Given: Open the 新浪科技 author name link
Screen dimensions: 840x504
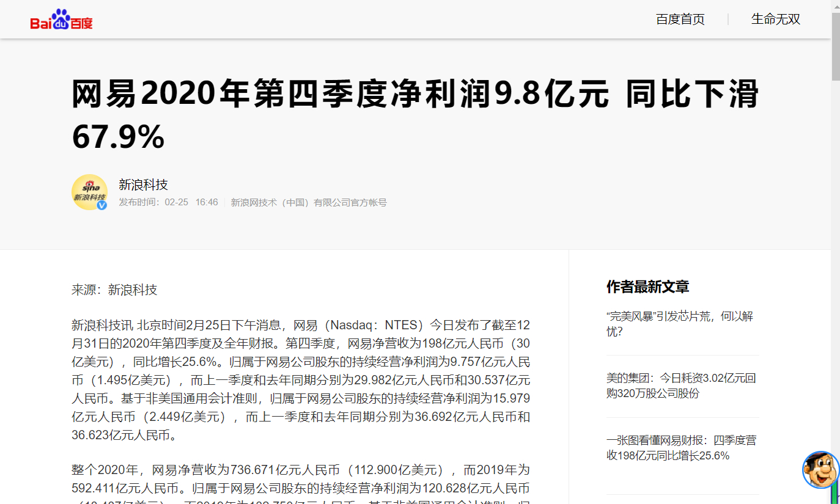Looking at the screenshot, I should [143, 184].
